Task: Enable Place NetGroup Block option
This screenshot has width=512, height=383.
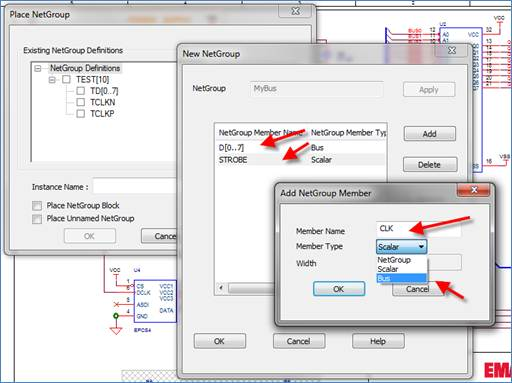Action: click(37, 206)
